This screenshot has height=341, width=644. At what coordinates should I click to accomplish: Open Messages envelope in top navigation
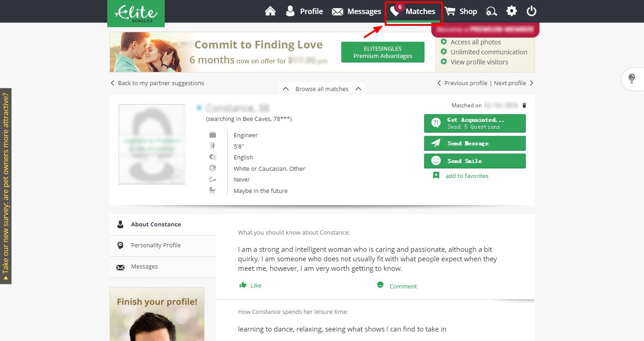coord(356,11)
